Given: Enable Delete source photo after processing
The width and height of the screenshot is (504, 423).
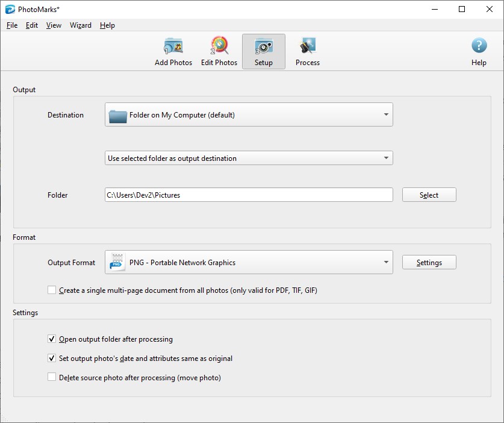Looking at the screenshot, I should (x=52, y=378).
